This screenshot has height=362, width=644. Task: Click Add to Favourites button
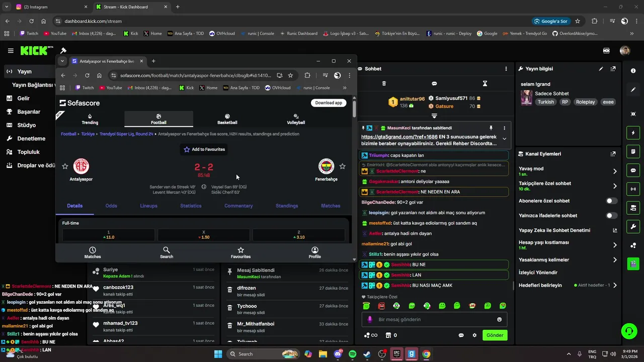coord(204,149)
